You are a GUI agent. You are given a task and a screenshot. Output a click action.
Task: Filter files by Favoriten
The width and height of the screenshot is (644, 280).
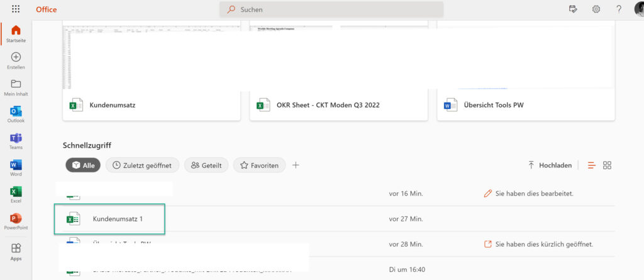point(259,165)
